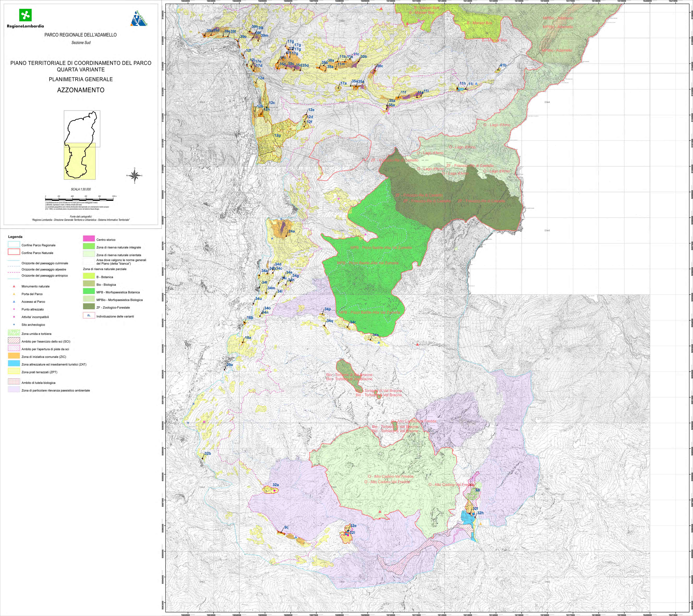The height and width of the screenshot is (616, 693).
Task: Click the compass rose north indicator
Action: [x=135, y=176]
